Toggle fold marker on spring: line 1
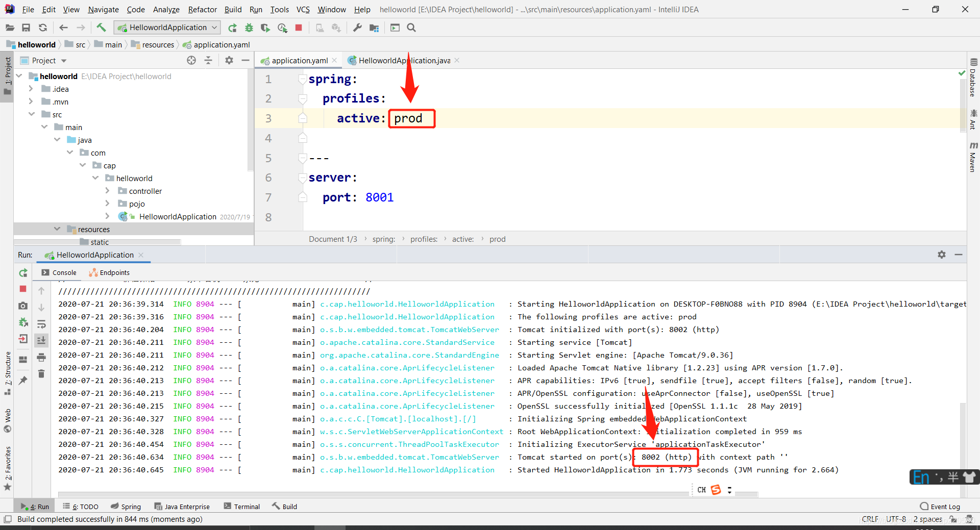This screenshot has height=530, width=980. (303, 79)
